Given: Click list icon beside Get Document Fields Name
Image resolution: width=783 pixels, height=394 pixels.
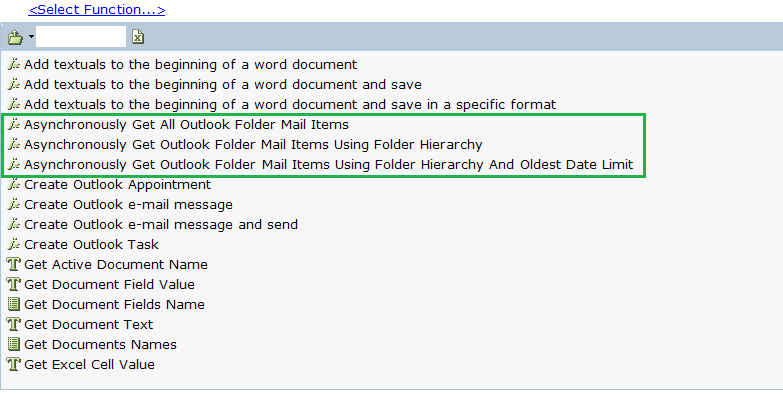Looking at the screenshot, I should (14, 304).
